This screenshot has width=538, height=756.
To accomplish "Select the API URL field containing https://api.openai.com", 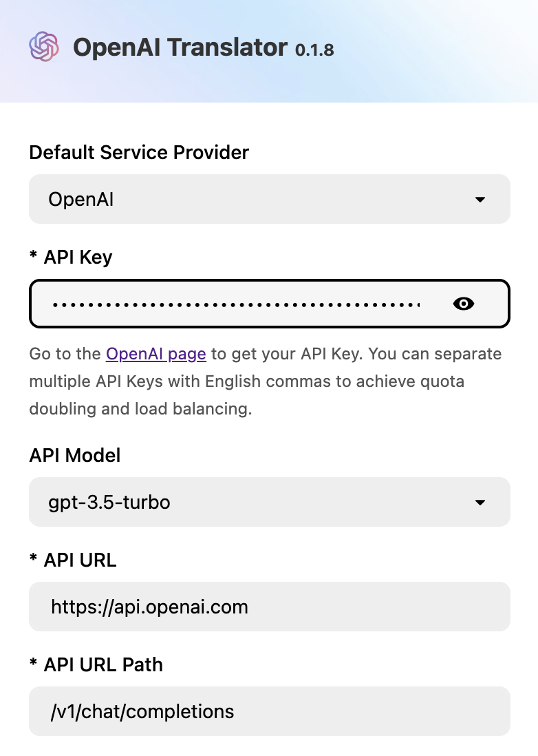I will click(x=268, y=607).
